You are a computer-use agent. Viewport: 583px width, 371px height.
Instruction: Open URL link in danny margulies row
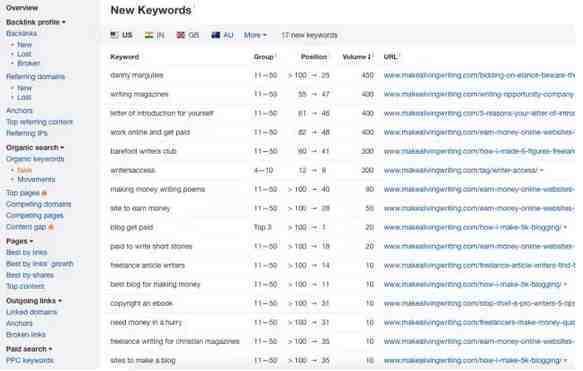click(x=479, y=75)
